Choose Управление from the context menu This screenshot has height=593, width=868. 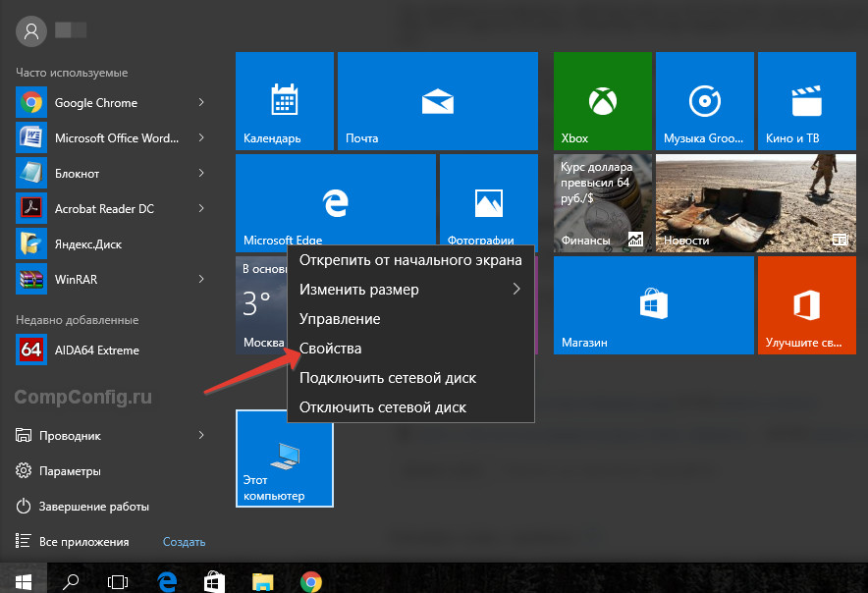[339, 319]
